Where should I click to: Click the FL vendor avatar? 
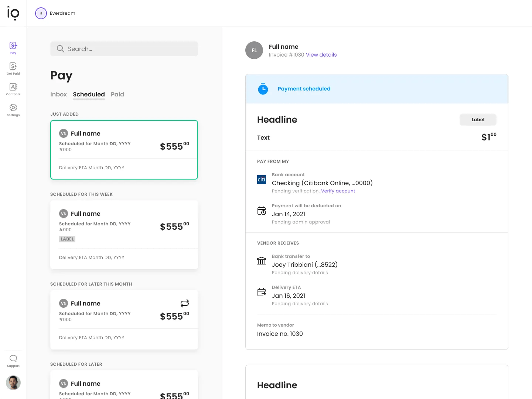(254, 50)
